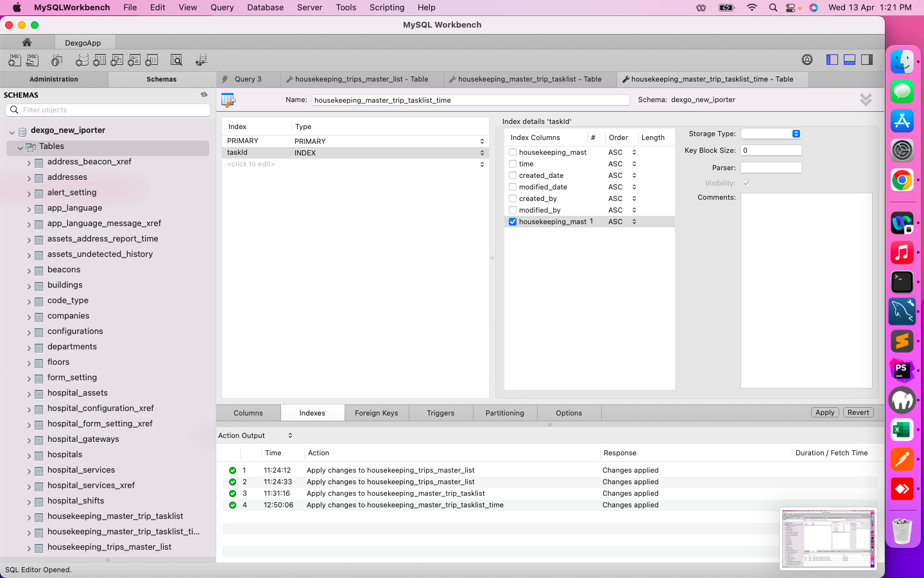This screenshot has width=924, height=578.
Task: Create new function icon in toolbar
Action: pos(151,60)
